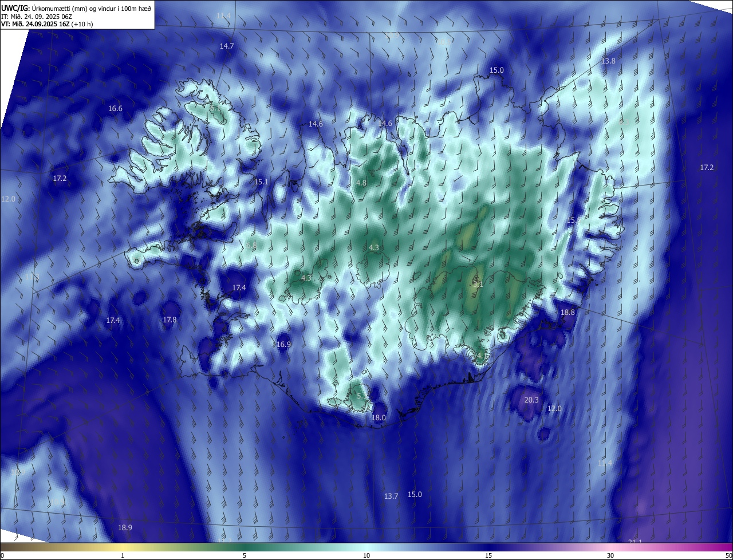Click the map value 17.8
733x560 pixels.
coord(170,320)
